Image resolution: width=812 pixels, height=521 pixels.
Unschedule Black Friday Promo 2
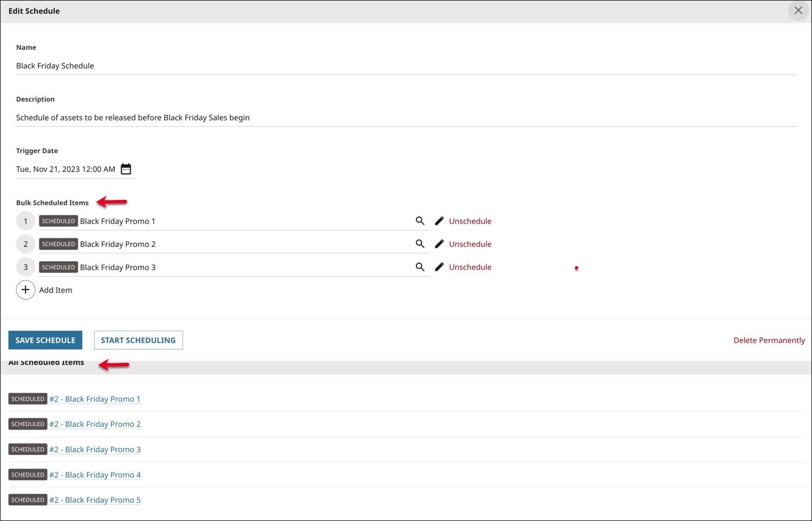click(x=470, y=244)
